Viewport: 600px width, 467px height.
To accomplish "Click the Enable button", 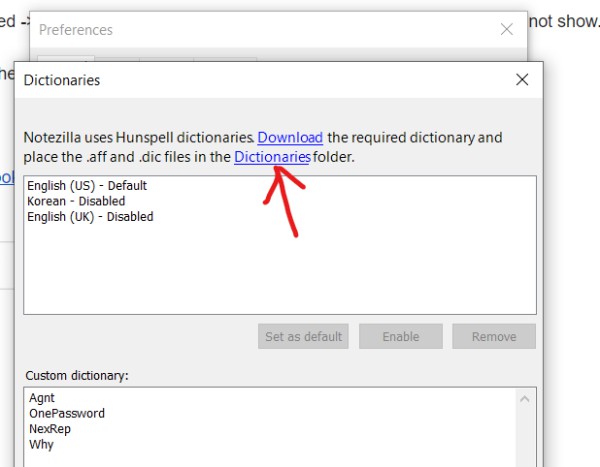I will [401, 336].
